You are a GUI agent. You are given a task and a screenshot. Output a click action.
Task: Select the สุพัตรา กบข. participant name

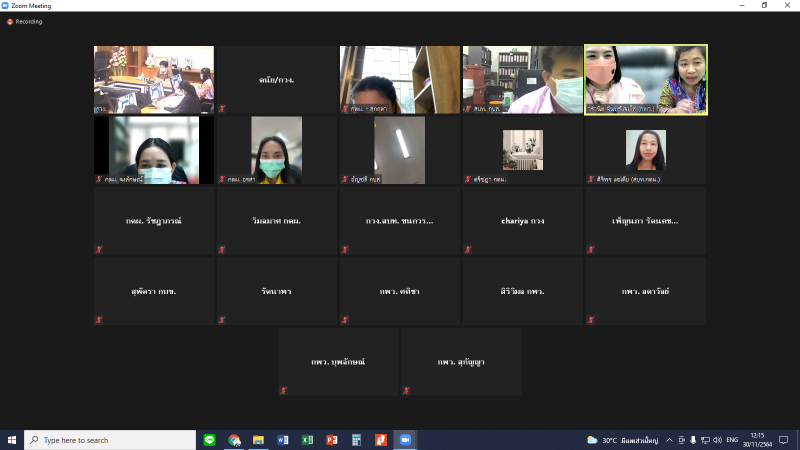(x=154, y=291)
